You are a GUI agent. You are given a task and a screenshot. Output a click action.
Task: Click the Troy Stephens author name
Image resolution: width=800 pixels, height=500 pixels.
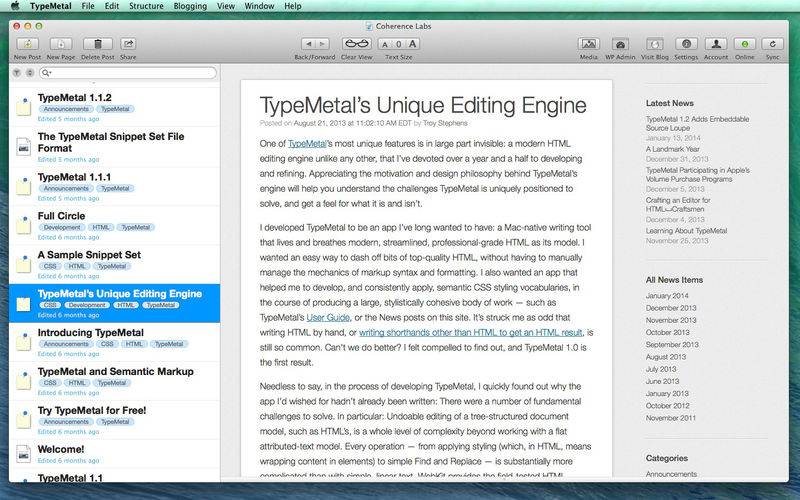coord(445,123)
